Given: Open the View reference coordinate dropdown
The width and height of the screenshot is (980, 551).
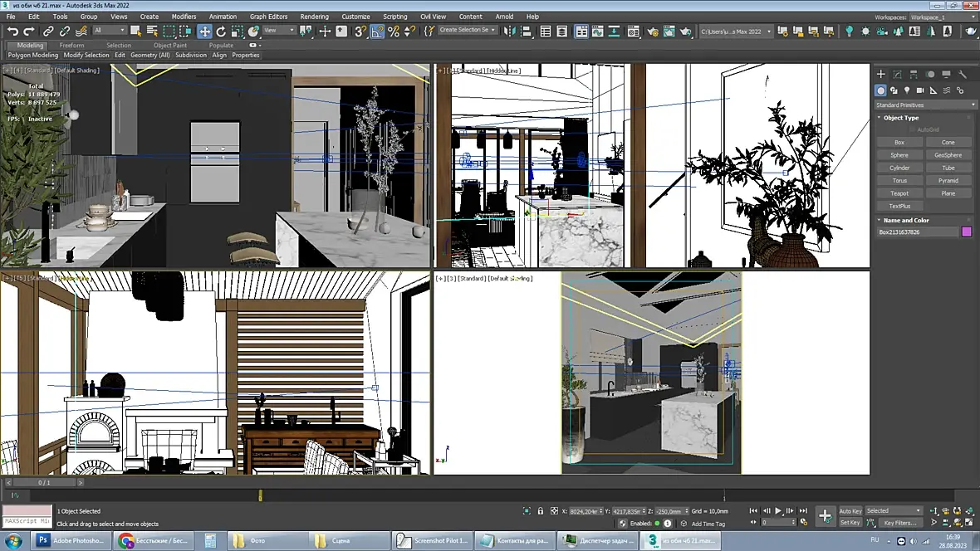Looking at the screenshot, I should point(279,31).
